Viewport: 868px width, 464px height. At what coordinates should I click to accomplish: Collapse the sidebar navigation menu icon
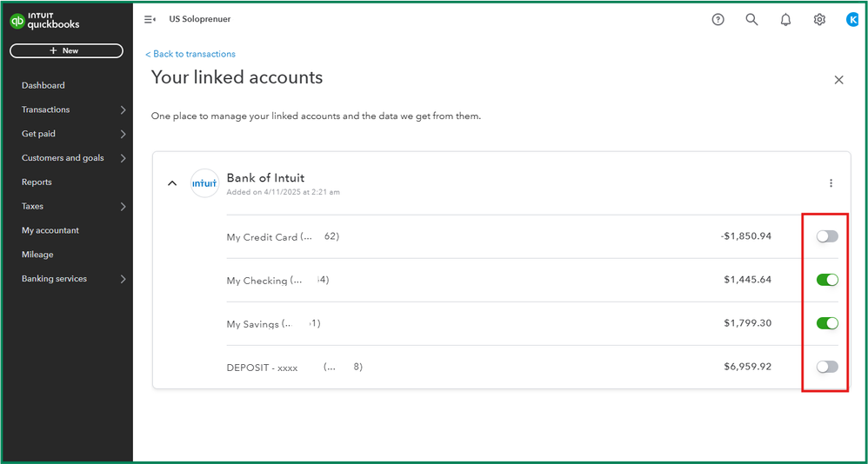pyautogui.click(x=150, y=19)
